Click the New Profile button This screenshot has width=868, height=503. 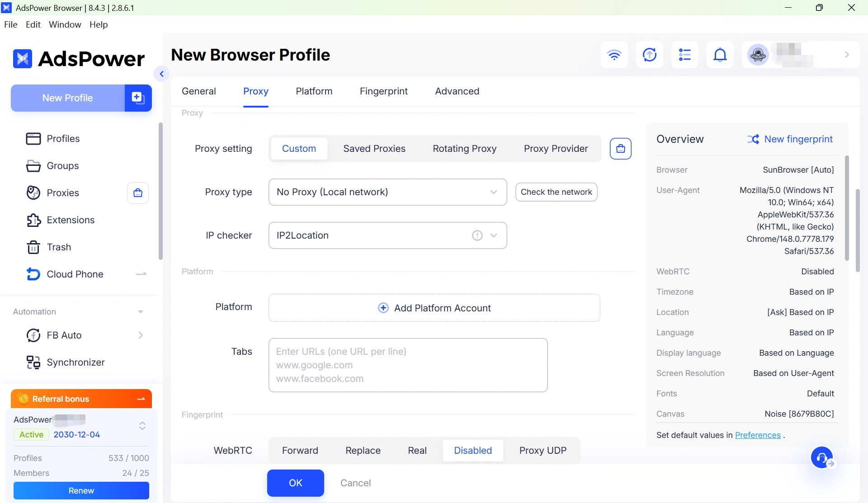point(67,98)
